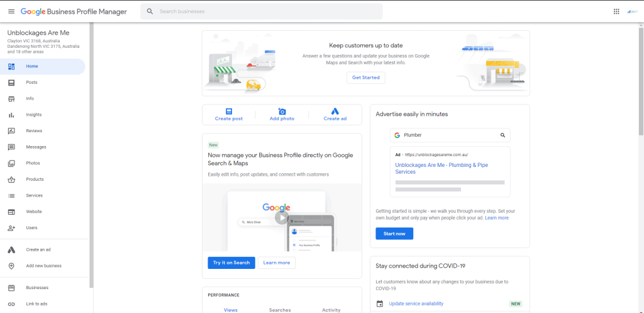This screenshot has width=644, height=313.
Task: Switch to the Activity performance tab
Action: coord(331,310)
